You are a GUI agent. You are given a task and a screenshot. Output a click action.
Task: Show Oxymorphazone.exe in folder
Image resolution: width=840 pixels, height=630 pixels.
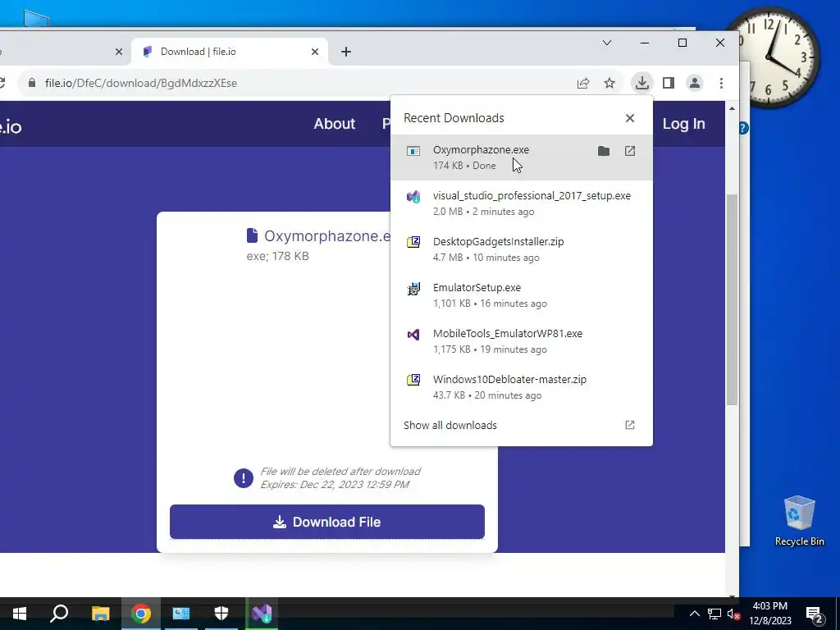click(x=604, y=151)
